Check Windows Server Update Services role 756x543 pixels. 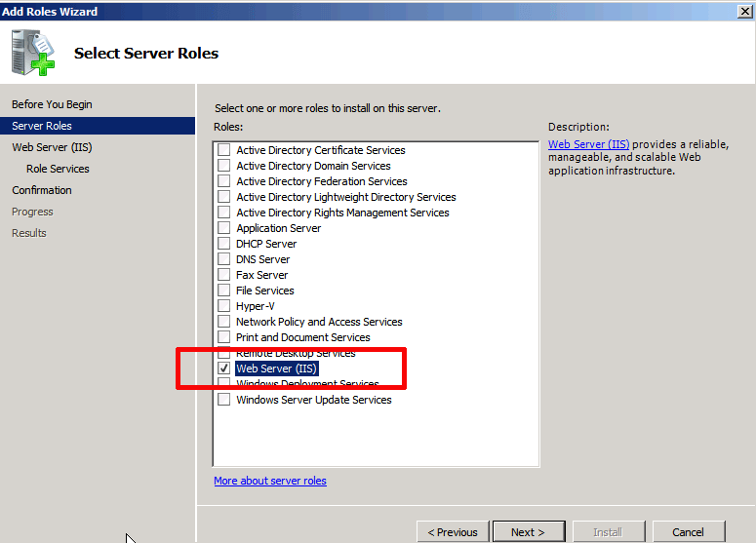(x=223, y=400)
